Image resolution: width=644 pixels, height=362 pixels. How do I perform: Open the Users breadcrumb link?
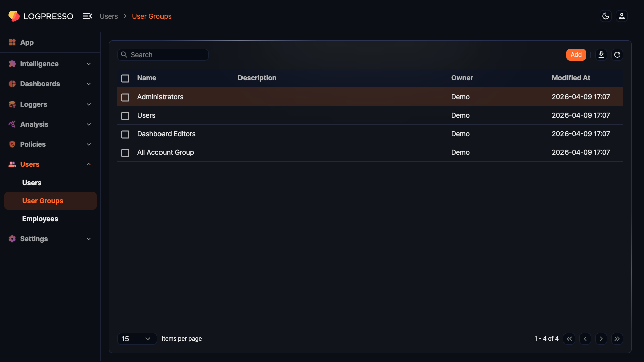coord(109,16)
